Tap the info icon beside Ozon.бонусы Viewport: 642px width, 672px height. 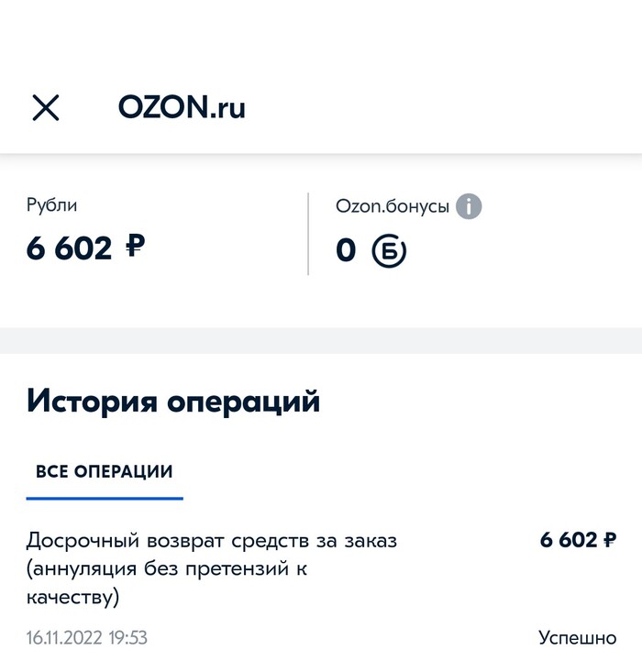pos(469,206)
